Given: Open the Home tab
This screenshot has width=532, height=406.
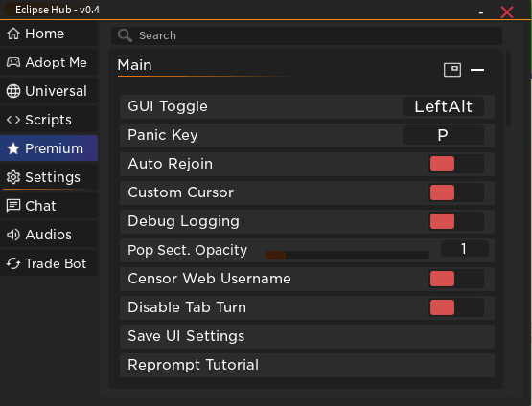Looking at the screenshot, I should pos(49,34).
